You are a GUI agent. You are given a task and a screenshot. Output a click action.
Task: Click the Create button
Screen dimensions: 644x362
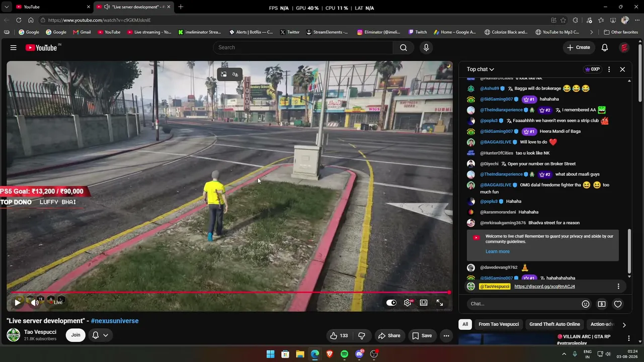click(578, 47)
